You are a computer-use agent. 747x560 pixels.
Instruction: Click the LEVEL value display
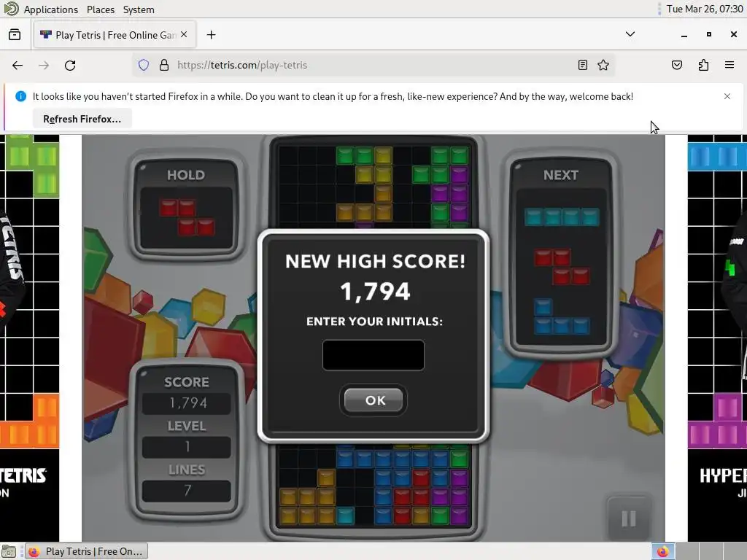[187, 447]
